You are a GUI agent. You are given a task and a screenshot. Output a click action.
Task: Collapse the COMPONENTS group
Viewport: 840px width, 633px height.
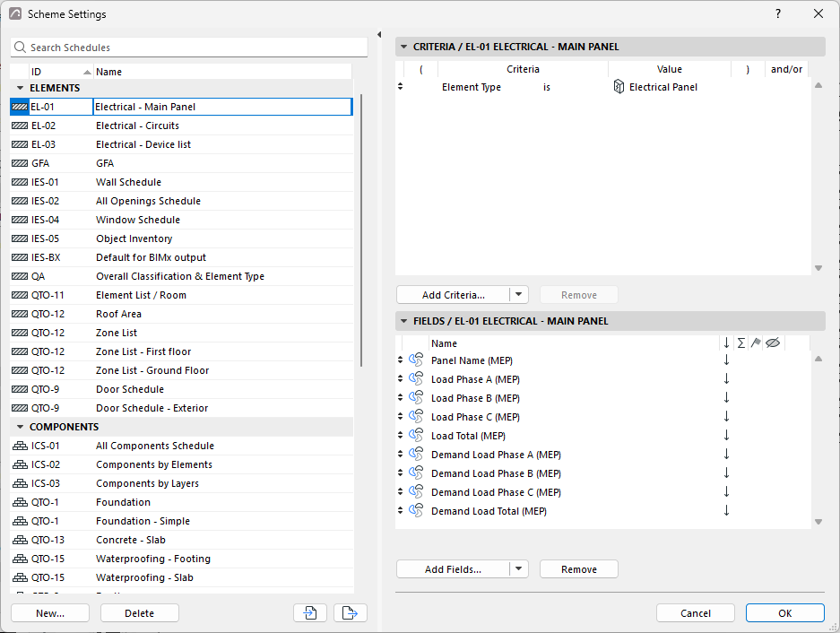pyautogui.click(x=21, y=427)
